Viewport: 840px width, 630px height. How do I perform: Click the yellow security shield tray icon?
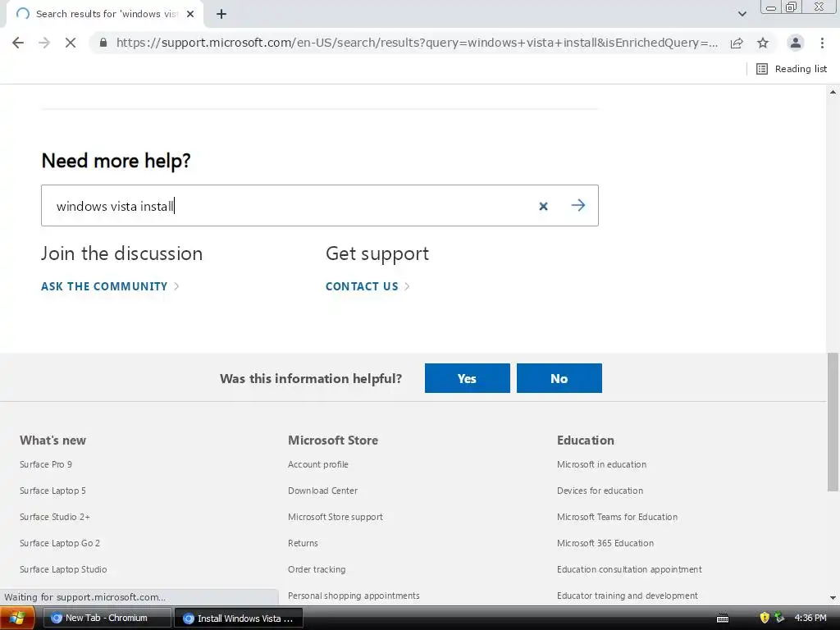[x=765, y=619]
